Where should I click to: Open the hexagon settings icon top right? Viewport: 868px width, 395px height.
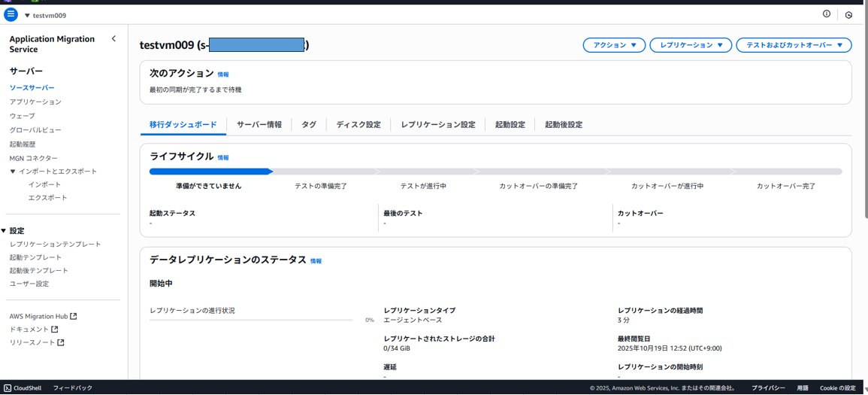(848, 15)
